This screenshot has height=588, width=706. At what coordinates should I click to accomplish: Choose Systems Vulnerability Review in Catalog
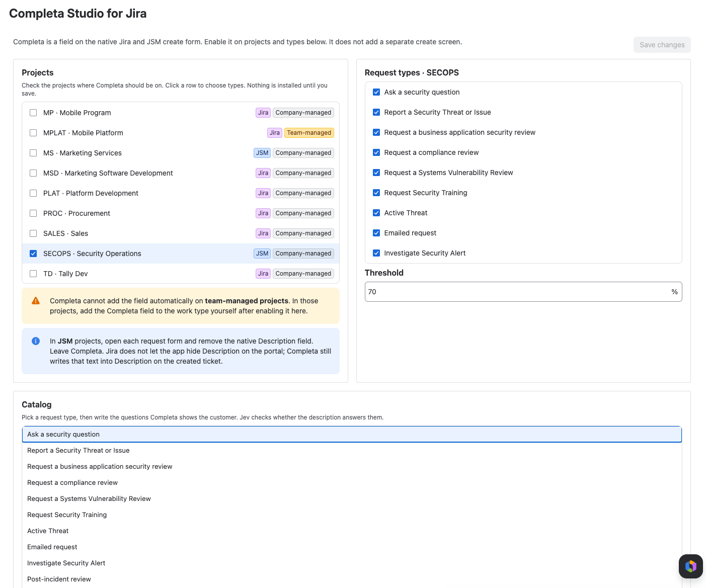tap(352, 498)
